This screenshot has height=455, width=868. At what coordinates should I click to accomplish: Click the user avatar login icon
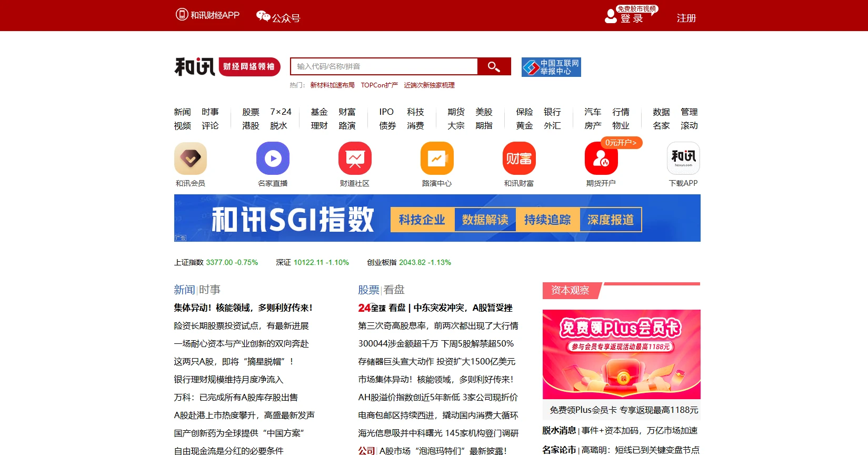pyautogui.click(x=611, y=16)
